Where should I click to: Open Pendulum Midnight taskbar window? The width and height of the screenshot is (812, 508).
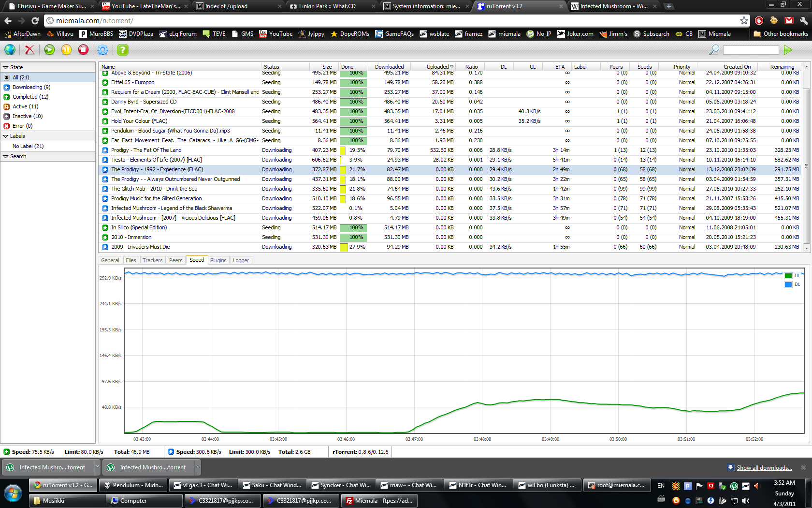[x=133, y=485]
